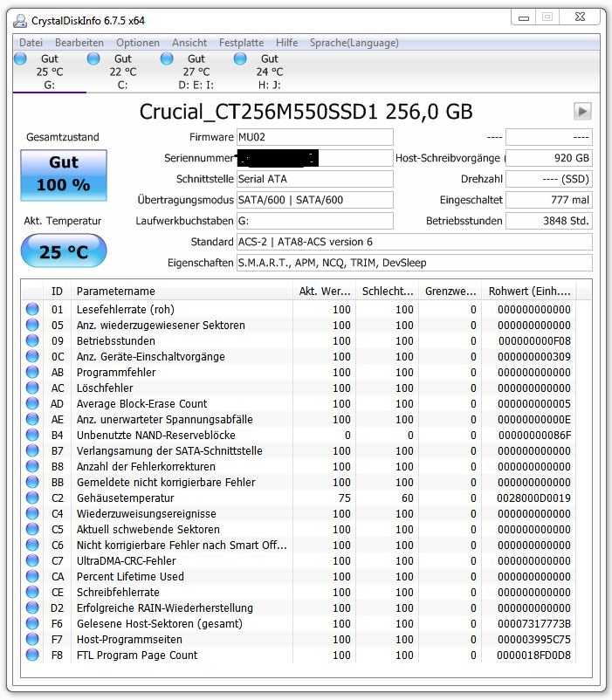Click status icon of Verlangsamung der SATA-Schnittstelle row
Screen dimensions: 612x700
click(x=32, y=450)
